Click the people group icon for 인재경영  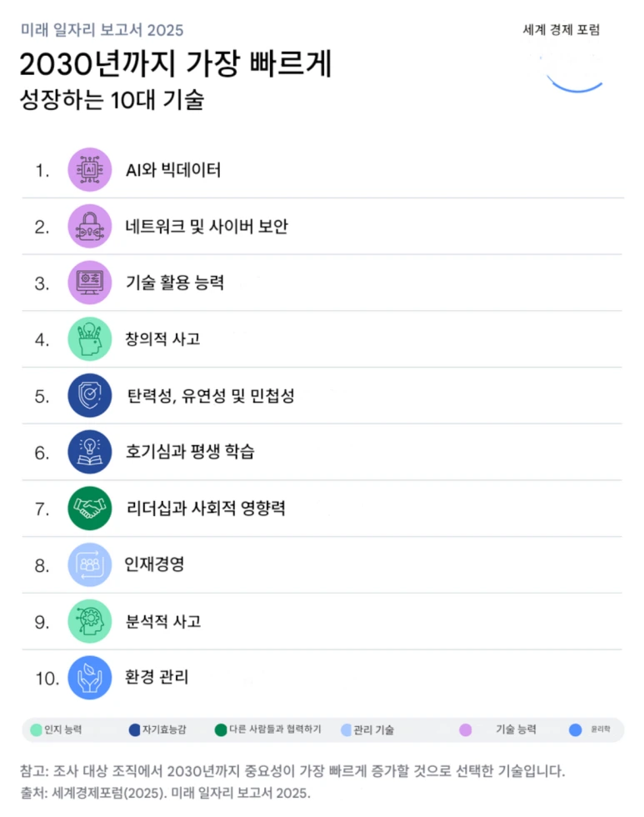click(x=89, y=564)
